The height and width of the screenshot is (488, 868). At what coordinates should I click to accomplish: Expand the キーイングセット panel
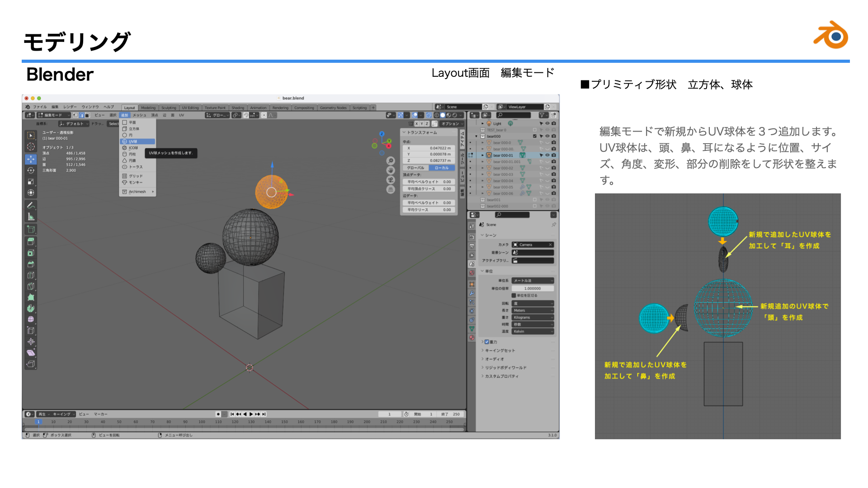pyautogui.click(x=500, y=351)
